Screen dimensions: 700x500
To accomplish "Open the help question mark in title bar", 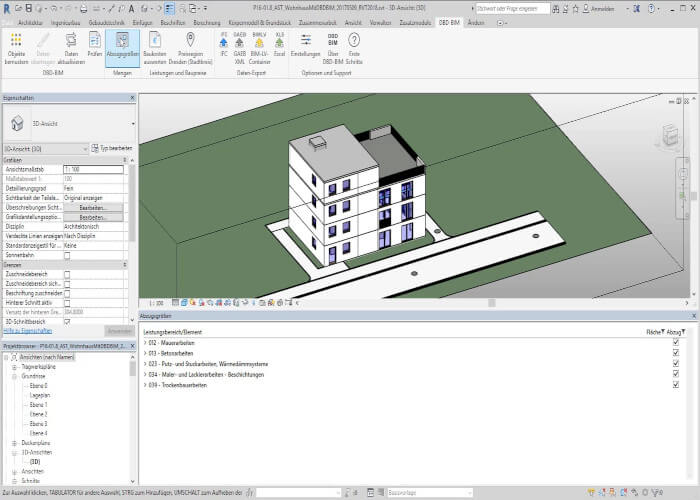I will tap(651, 8).
